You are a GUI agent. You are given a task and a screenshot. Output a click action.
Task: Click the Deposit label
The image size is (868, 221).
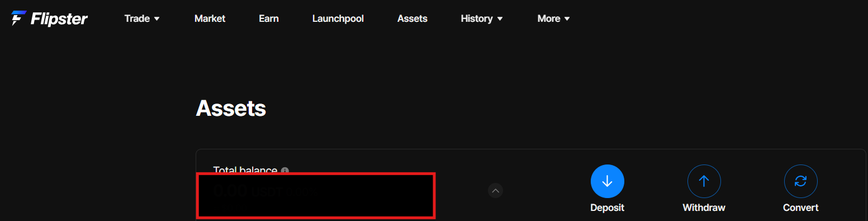point(607,208)
